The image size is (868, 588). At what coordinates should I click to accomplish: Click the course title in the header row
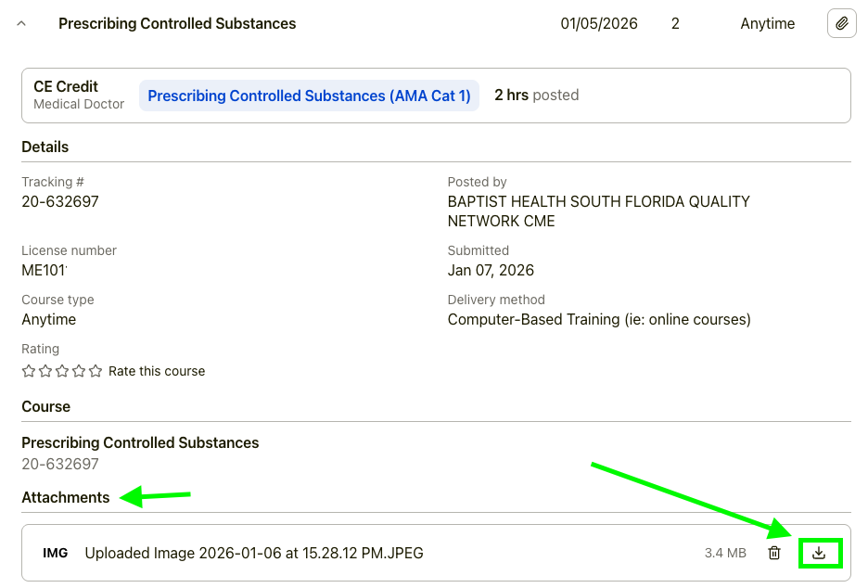click(x=177, y=24)
